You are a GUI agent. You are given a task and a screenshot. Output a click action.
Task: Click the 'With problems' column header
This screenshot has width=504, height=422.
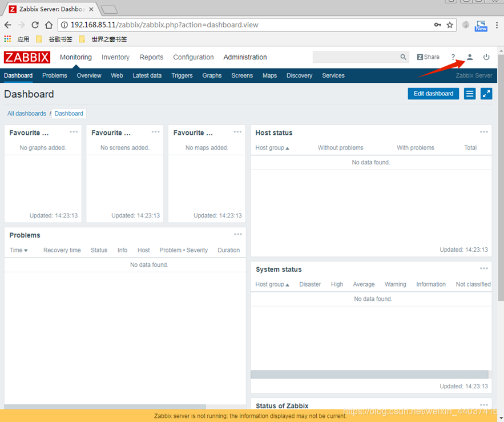pos(416,148)
